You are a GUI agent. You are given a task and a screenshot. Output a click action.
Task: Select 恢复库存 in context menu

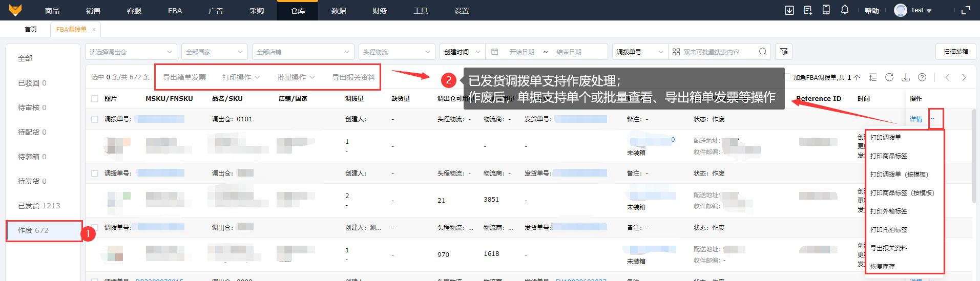(x=882, y=267)
